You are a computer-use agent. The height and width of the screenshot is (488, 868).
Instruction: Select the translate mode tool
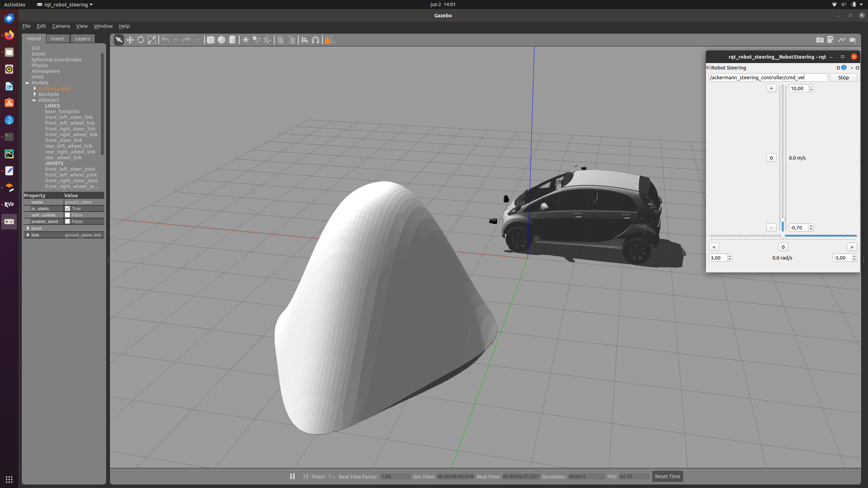130,40
